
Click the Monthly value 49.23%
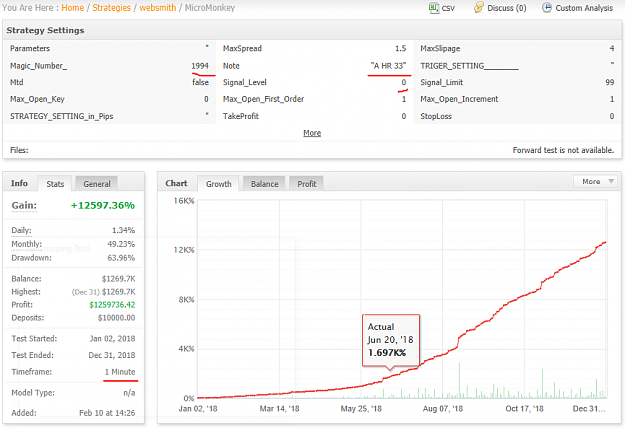click(121, 244)
